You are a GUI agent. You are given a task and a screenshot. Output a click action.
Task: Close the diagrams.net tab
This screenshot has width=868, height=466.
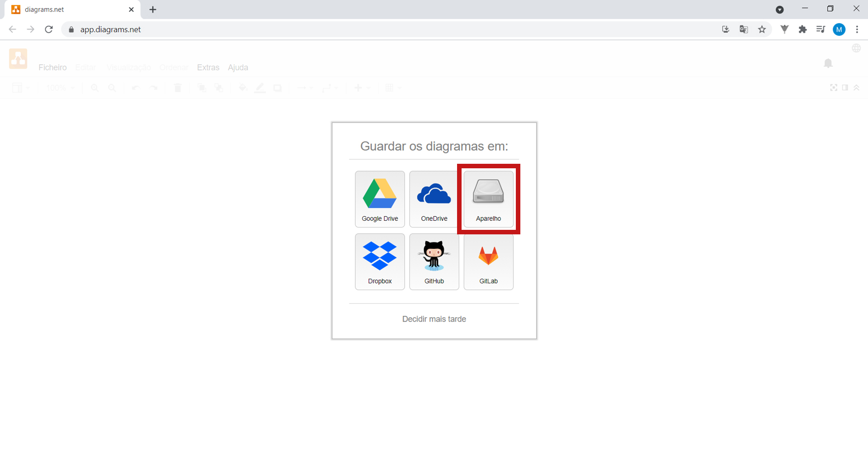pos(131,10)
